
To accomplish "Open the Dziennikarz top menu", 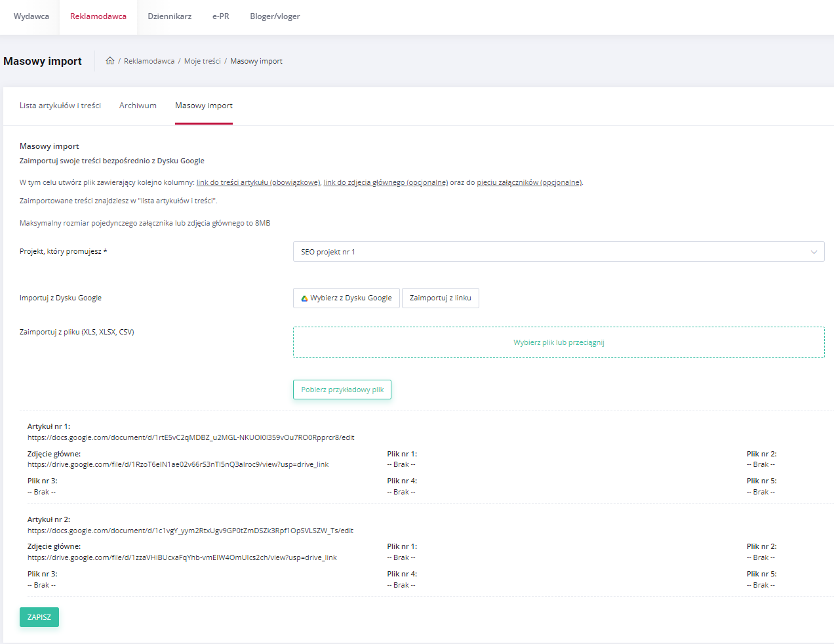I will 170,16.
